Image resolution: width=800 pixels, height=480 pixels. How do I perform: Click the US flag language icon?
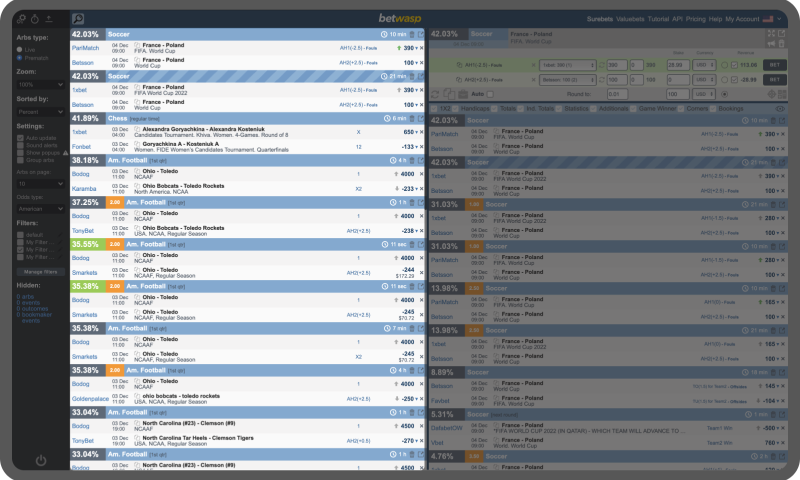click(x=768, y=19)
